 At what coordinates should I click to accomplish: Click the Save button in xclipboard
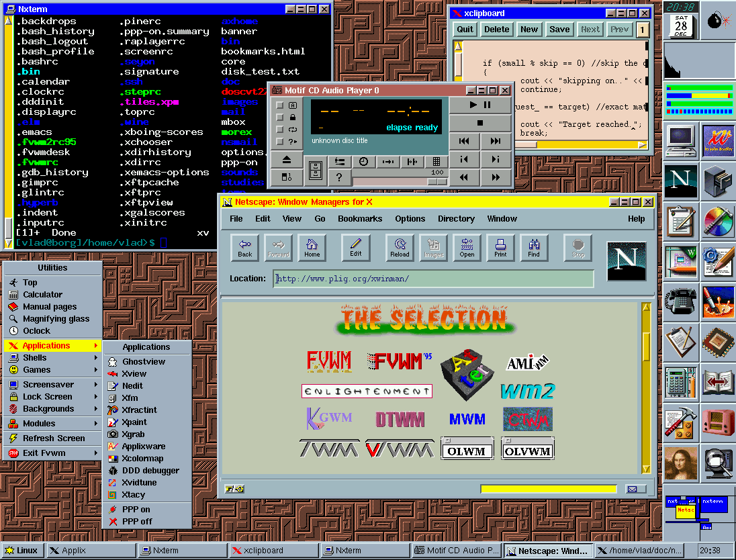[x=559, y=29]
